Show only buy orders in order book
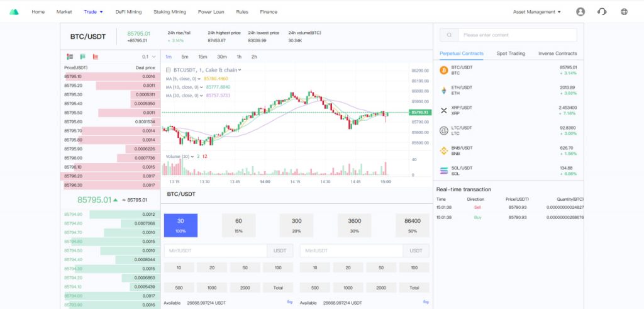This screenshot has height=309, width=644. (82, 57)
